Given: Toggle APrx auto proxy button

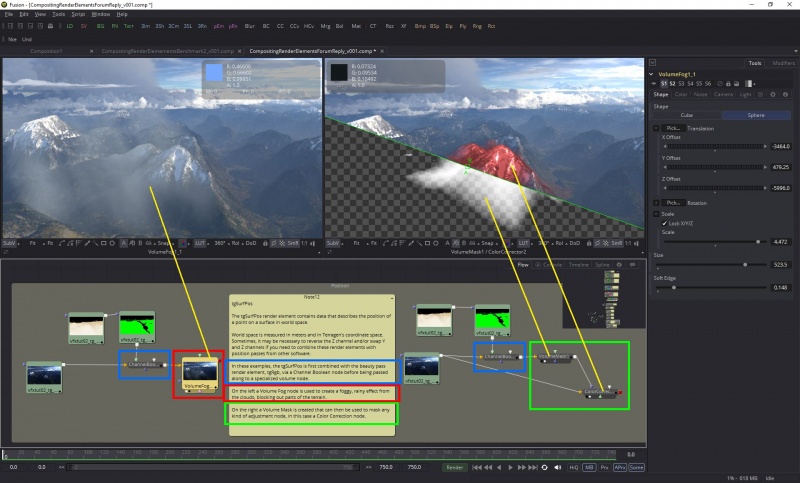Looking at the screenshot, I should [620, 467].
